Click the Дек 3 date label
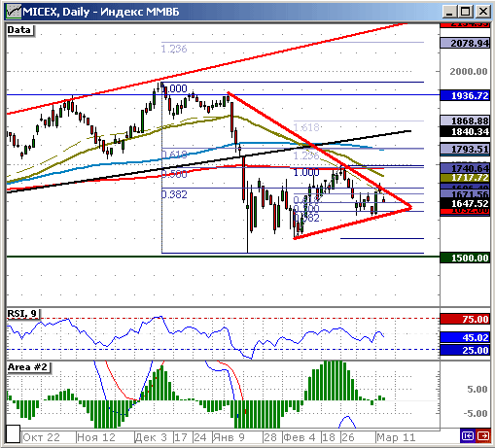The height and width of the screenshot is (448, 495). [151, 437]
